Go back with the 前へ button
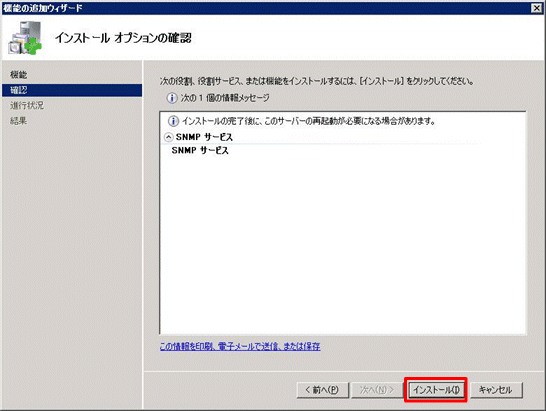 (322, 390)
